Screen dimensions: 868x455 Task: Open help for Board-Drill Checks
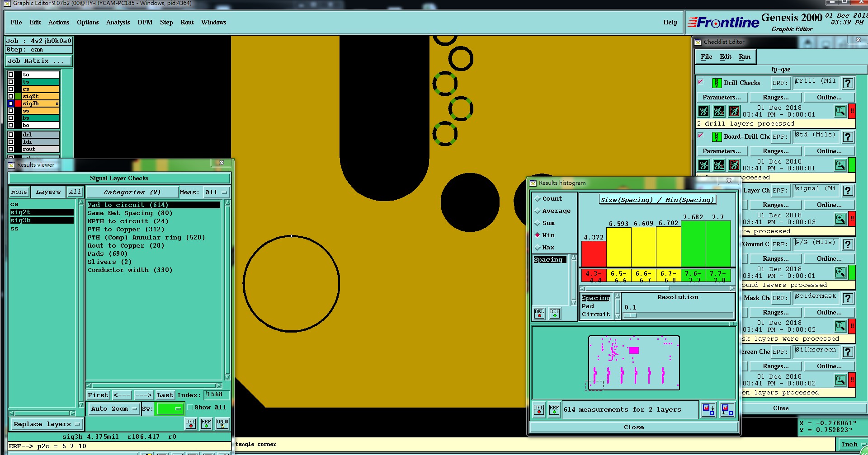[848, 137]
